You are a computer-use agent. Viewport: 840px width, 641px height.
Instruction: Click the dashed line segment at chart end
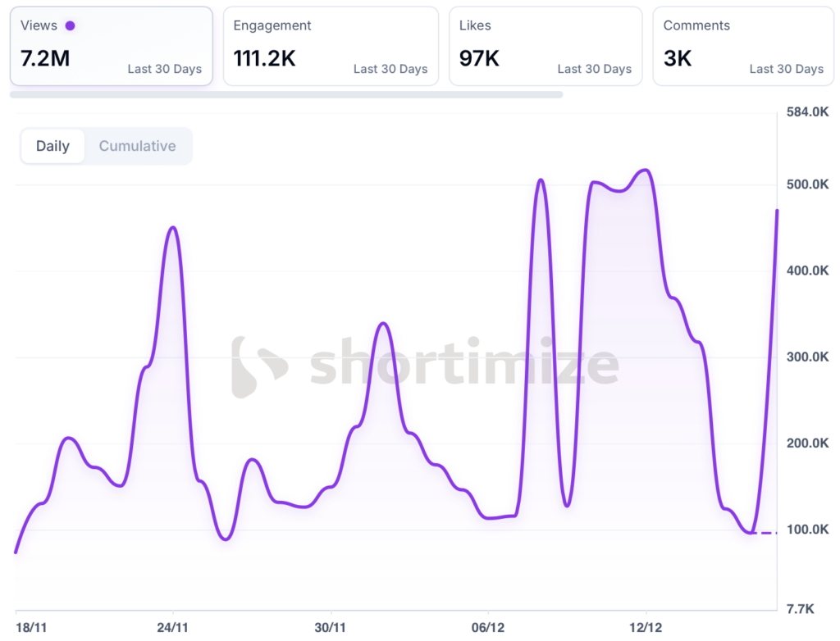pyautogui.click(x=765, y=533)
